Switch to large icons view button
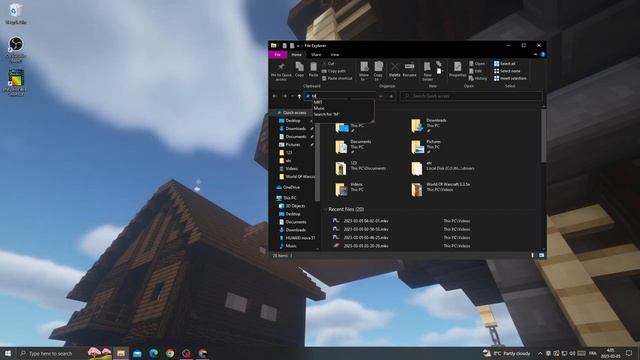 (542, 256)
